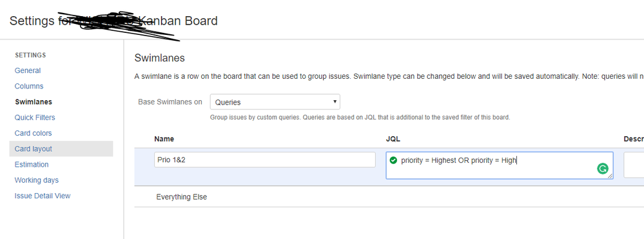Image resolution: width=644 pixels, height=239 pixels.
Task: Select Swimlanes in the settings sidebar
Action: 34,101
